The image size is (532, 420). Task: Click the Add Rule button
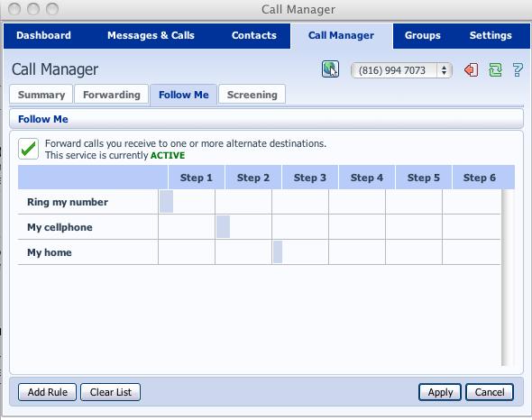pos(47,392)
